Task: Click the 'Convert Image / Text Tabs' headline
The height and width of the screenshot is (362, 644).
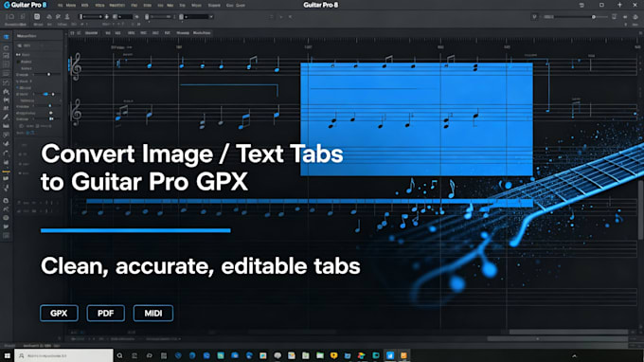Action: click(x=192, y=154)
